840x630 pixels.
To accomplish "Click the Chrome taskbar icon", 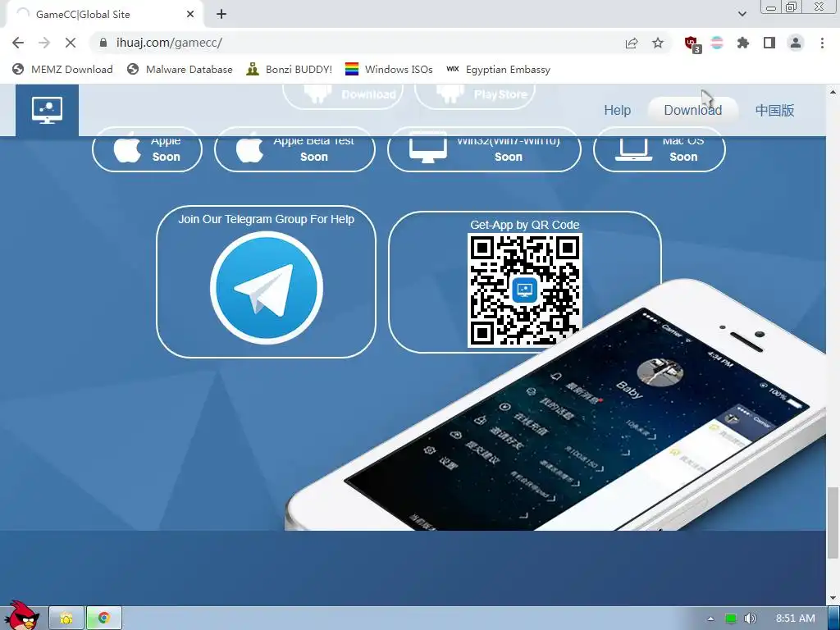I will pyautogui.click(x=104, y=619).
